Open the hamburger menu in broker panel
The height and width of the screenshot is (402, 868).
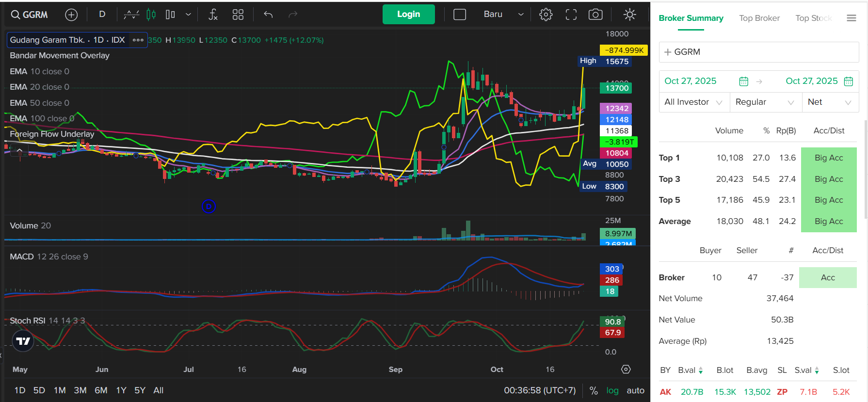pyautogui.click(x=851, y=18)
